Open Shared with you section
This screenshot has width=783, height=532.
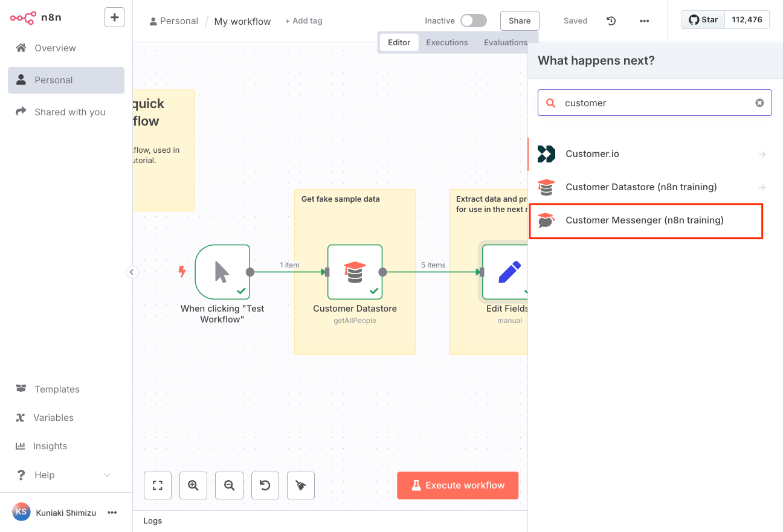[x=66, y=112]
